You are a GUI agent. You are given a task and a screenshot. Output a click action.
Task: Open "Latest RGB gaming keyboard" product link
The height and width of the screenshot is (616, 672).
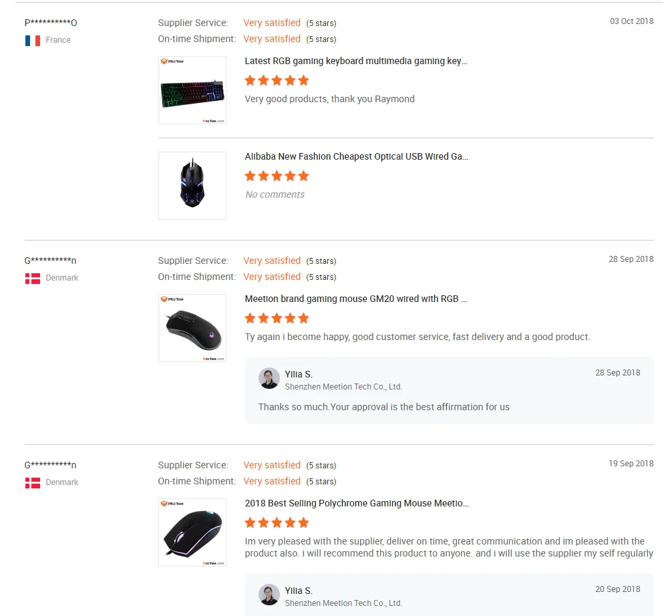356,61
